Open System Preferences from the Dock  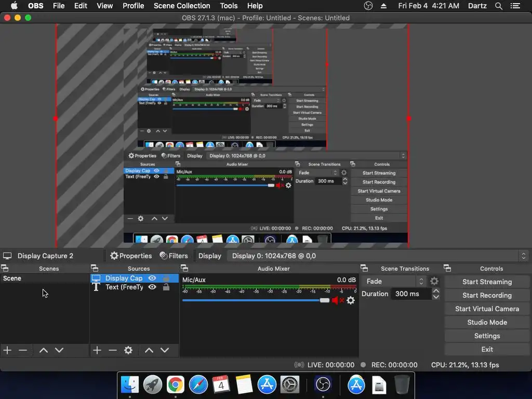tap(290, 384)
